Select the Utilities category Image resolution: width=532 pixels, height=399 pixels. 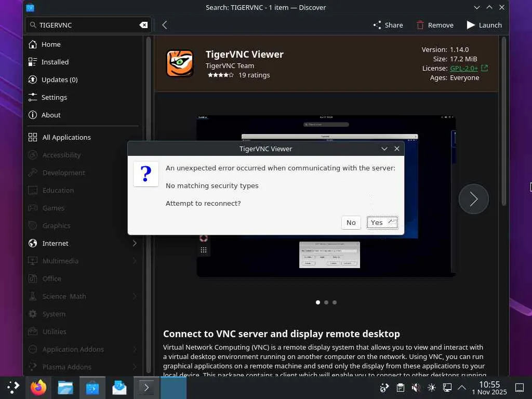tap(83, 331)
